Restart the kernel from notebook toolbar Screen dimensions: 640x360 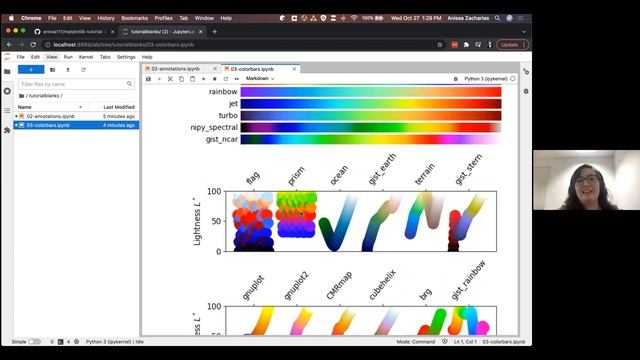(x=226, y=79)
